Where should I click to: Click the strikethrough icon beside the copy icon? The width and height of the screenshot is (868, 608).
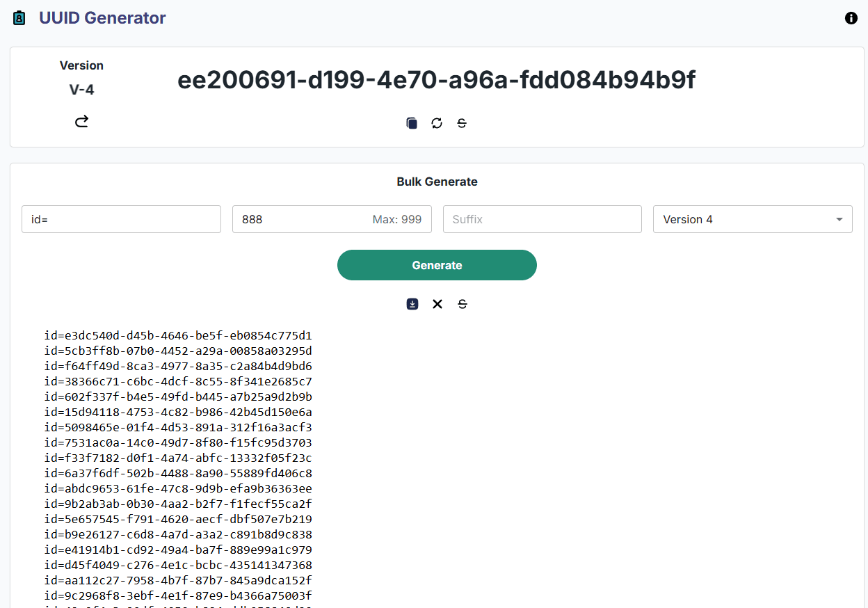(462, 122)
